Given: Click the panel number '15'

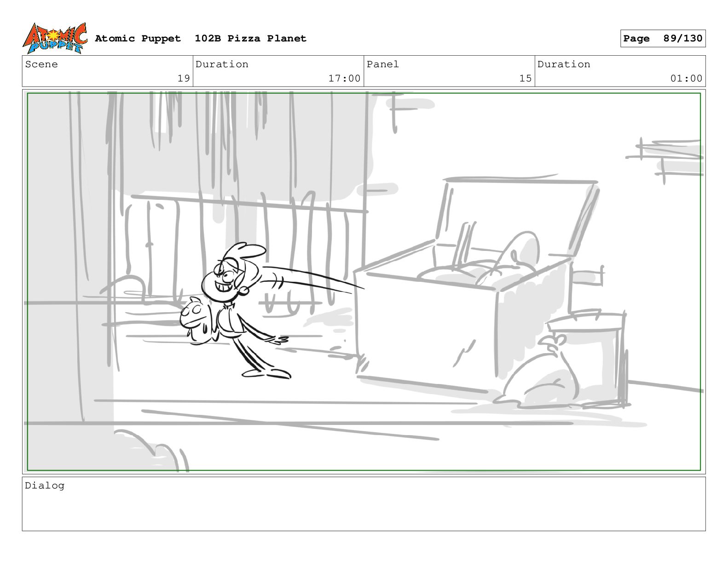Looking at the screenshot, I should point(526,78).
